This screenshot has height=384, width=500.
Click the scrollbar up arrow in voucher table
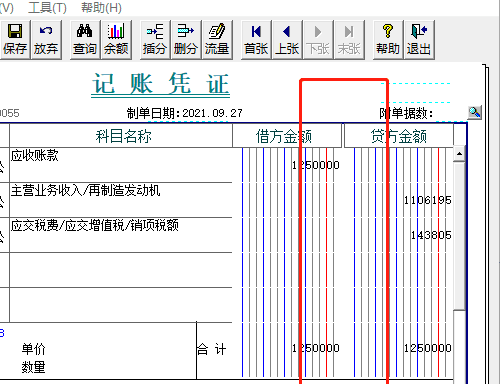coord(459,154)
